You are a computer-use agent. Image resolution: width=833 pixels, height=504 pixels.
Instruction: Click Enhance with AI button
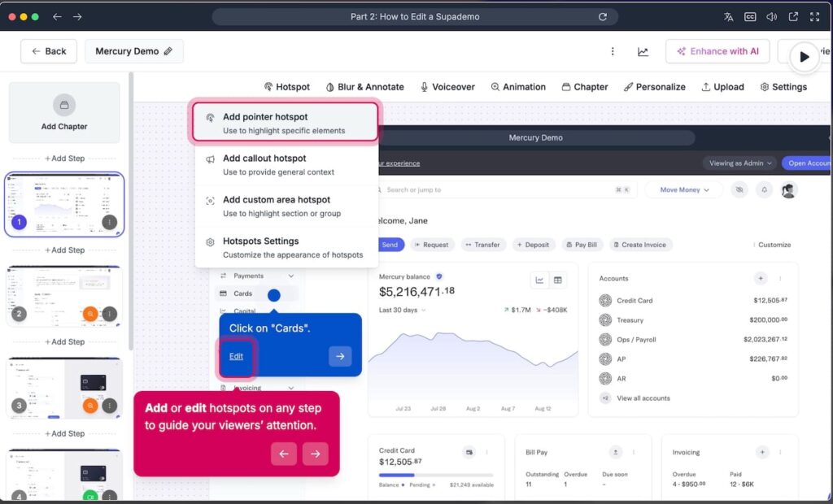(x=717, y=51)
